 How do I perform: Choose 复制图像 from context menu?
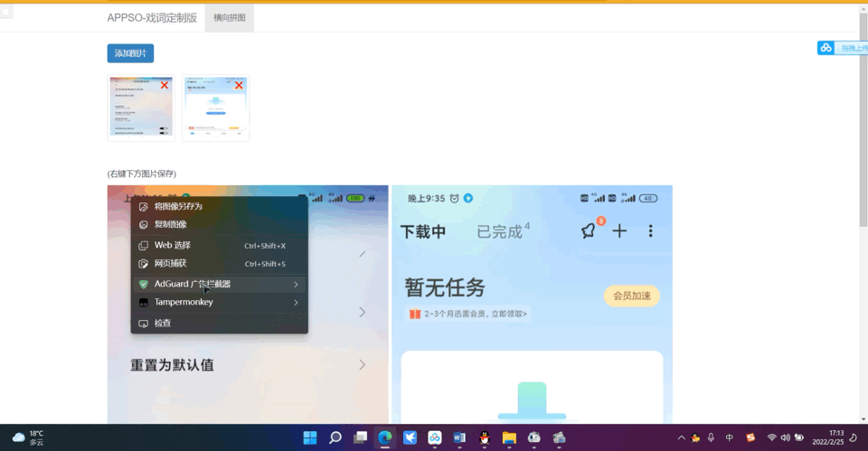pos(219,224)
